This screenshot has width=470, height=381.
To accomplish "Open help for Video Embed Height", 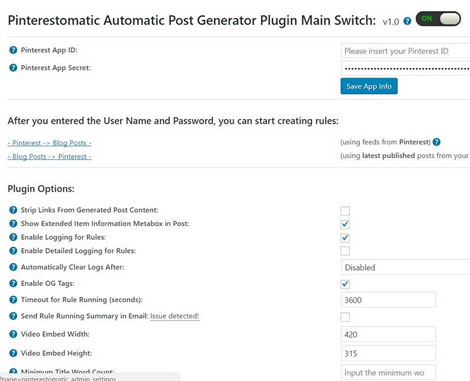I will click(x=13, y=353).
